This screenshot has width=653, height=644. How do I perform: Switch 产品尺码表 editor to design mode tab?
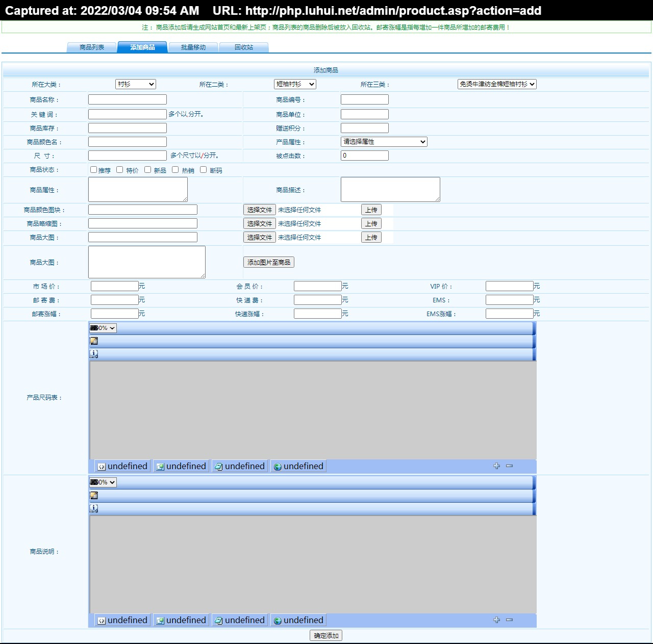pyautogui.click(x=181, y=466)
